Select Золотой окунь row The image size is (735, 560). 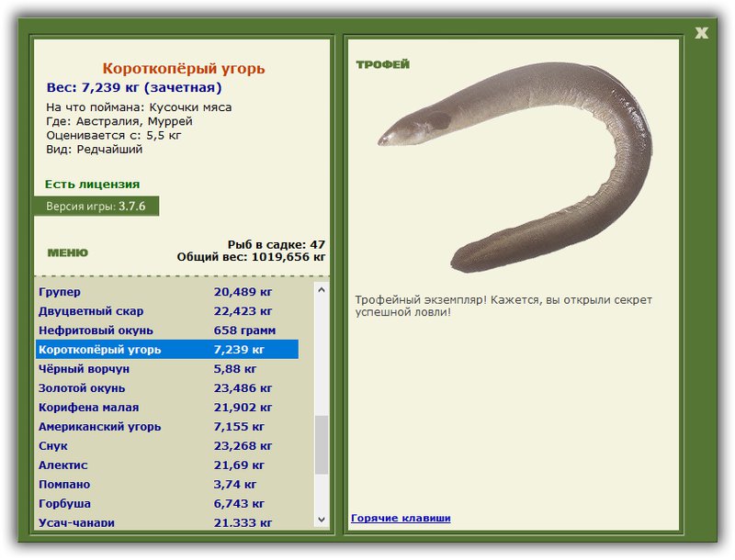tap(167, 387)
